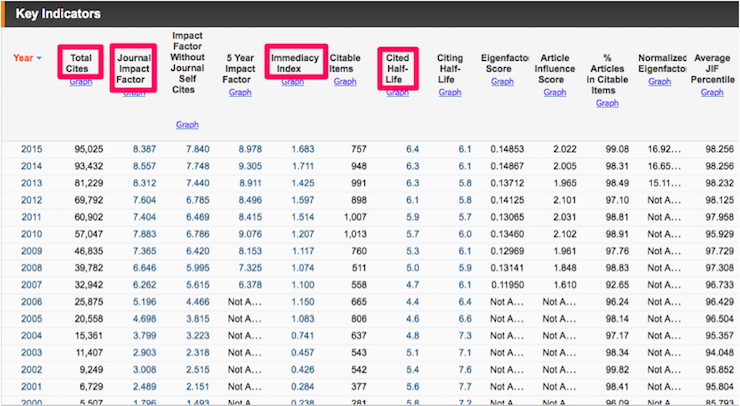The width and height of the screenshot is (740, 406).
Task: Click the Total Cites column header
Action: [x=80, y=63]
